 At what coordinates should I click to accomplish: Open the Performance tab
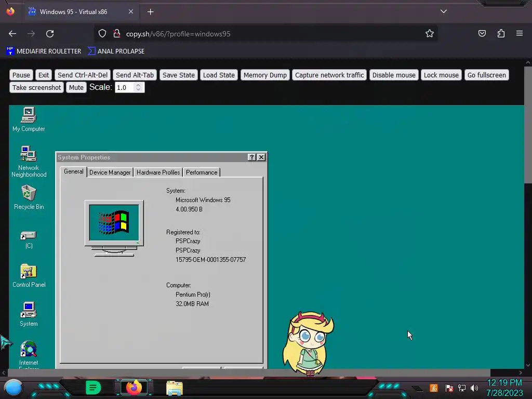pos(202,172)
